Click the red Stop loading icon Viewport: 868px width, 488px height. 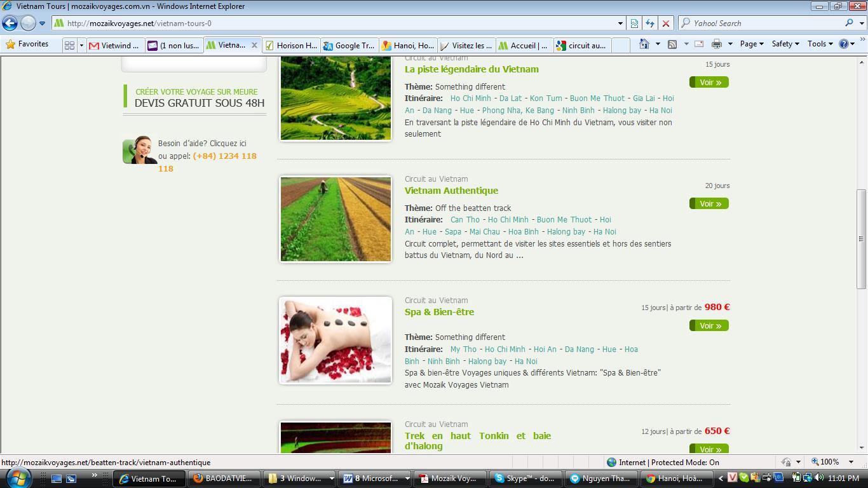666,24
